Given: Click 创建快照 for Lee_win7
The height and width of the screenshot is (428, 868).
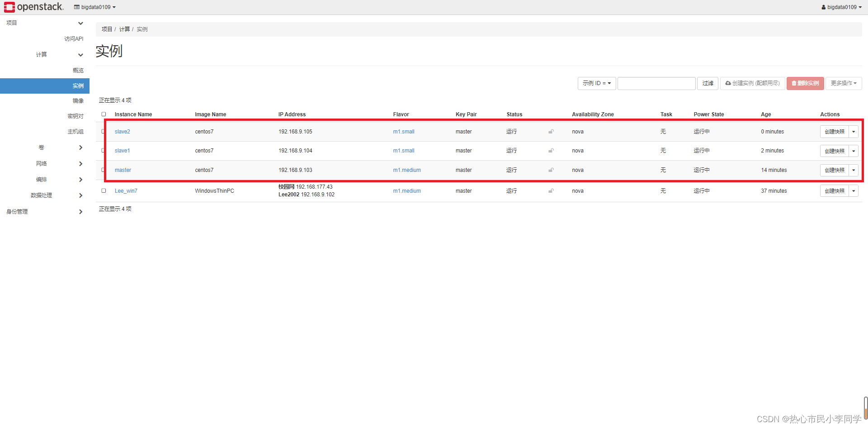Looking at the screenshot, I should click(835, 191).
